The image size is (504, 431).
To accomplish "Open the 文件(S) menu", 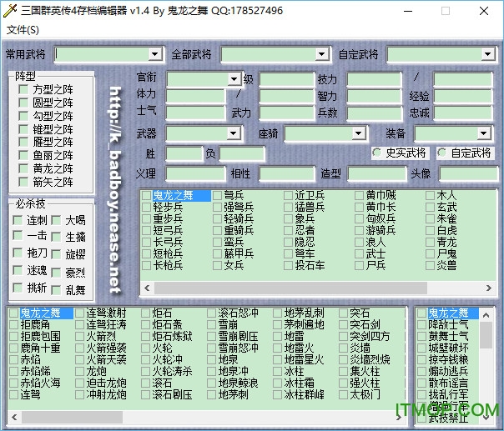I will pyautogui.click(x=23, y=30).
